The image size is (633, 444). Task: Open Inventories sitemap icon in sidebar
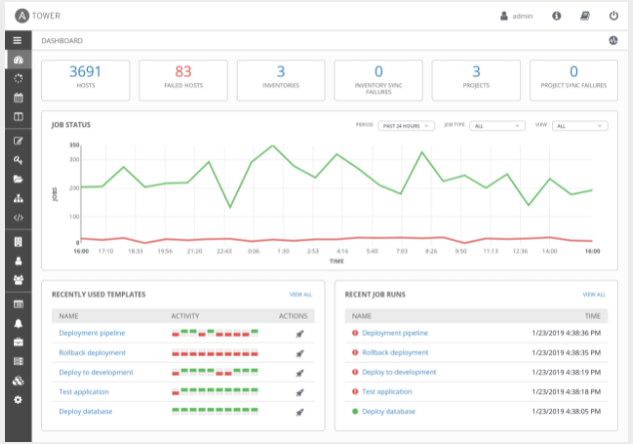pyautogui.click(x=18, y=198)
